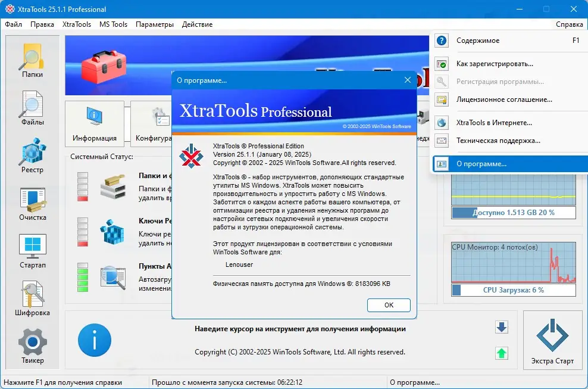
Task: Click the icon beside Техническая поддержка
Action: click(442, 141)
